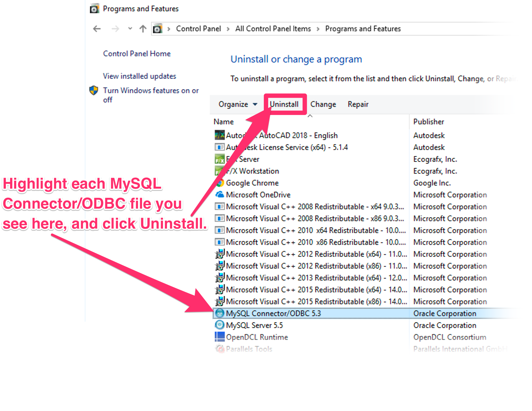Sort the list by Name column header
Image resolution: width=532 pixels, height=411 pixels.
point(224,122)
